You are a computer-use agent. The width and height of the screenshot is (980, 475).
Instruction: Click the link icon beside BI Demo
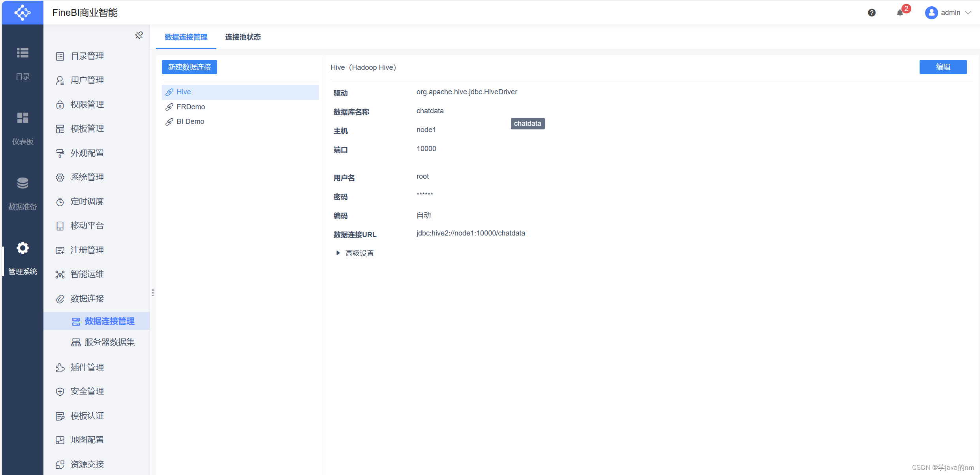(169, 122)
